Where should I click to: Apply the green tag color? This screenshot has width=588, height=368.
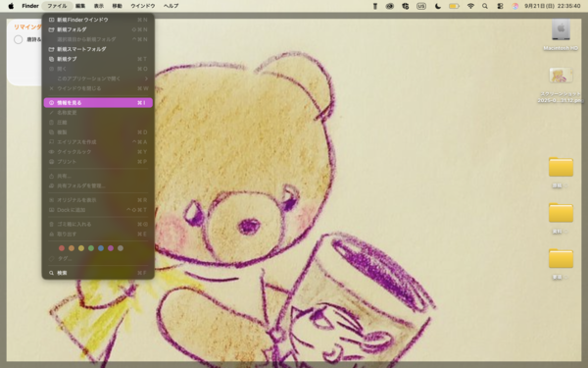click(91, 248)
